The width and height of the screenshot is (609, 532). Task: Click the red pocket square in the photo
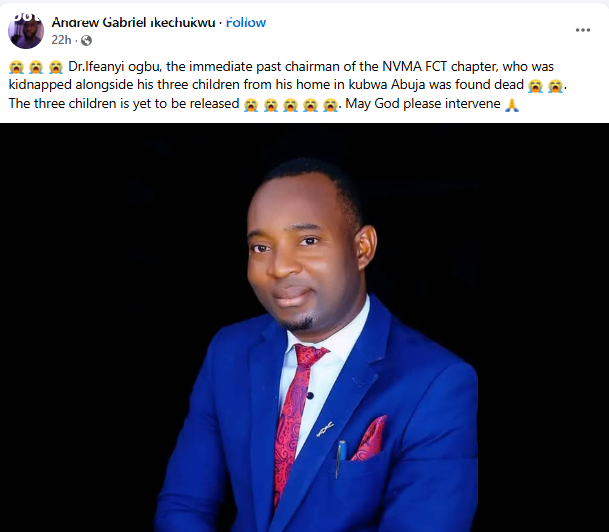pyautogui.click(x=371, y=438)
